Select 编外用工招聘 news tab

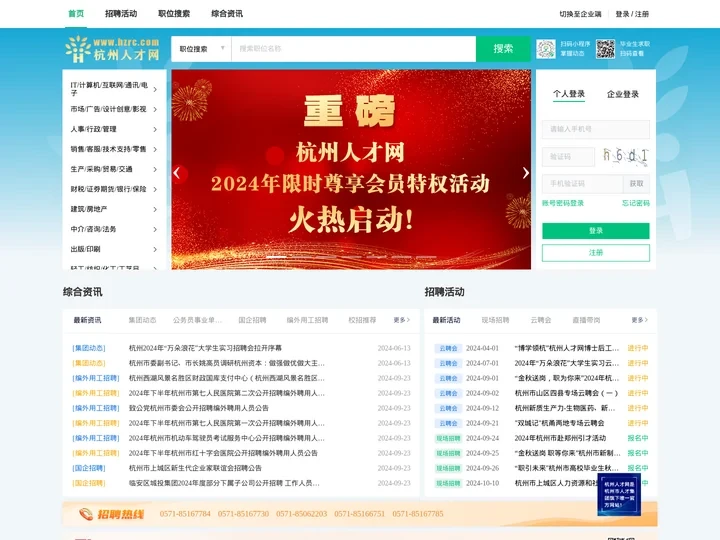coord(307,320)
